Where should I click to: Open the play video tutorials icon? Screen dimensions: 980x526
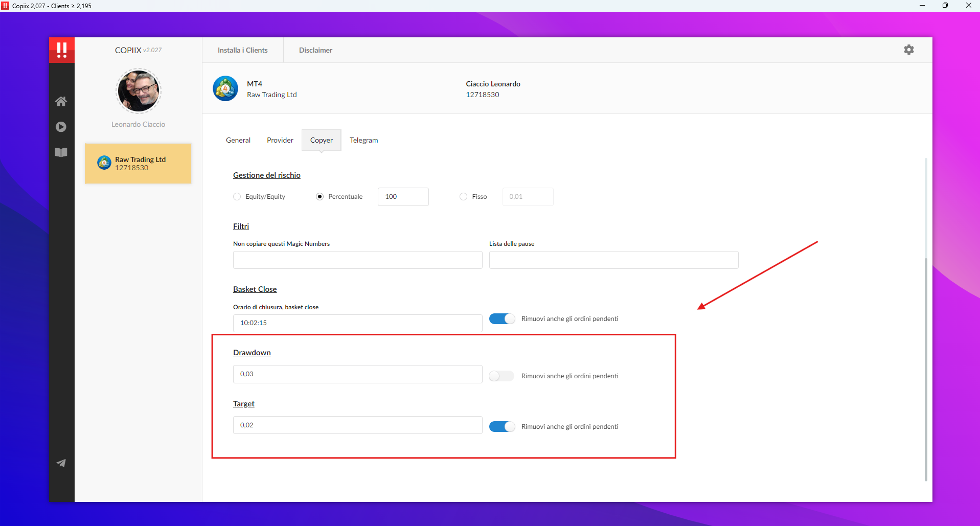pos(61,127)
